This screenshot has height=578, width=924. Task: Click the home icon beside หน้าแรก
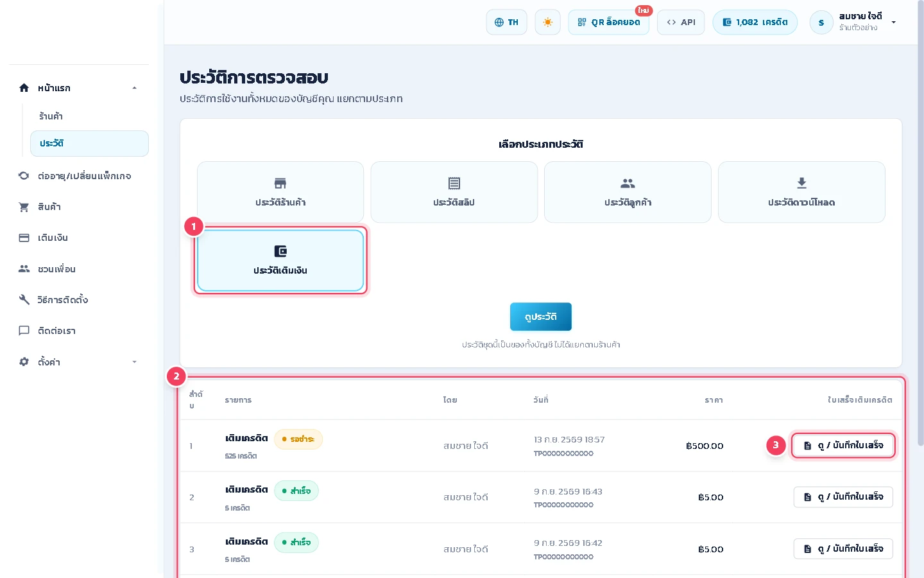click(x=24, y=88)
